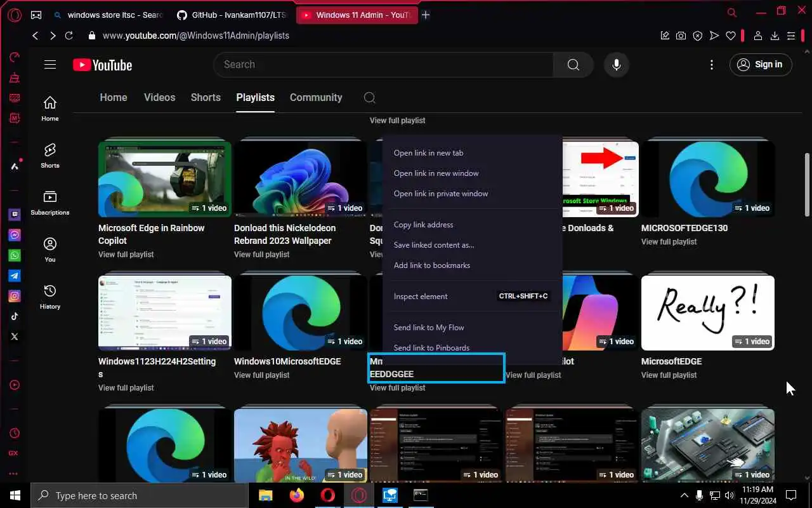Open TikTok in the Opera sidebar

14,316
